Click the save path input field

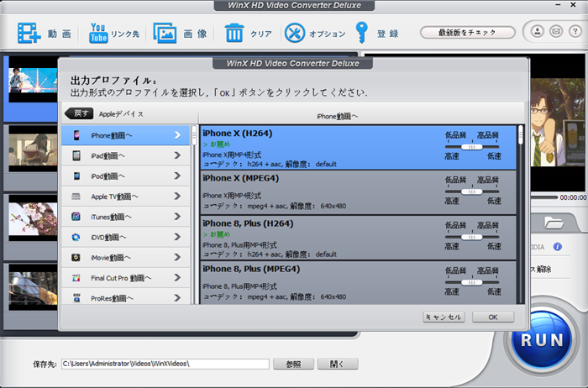point(165,364)
